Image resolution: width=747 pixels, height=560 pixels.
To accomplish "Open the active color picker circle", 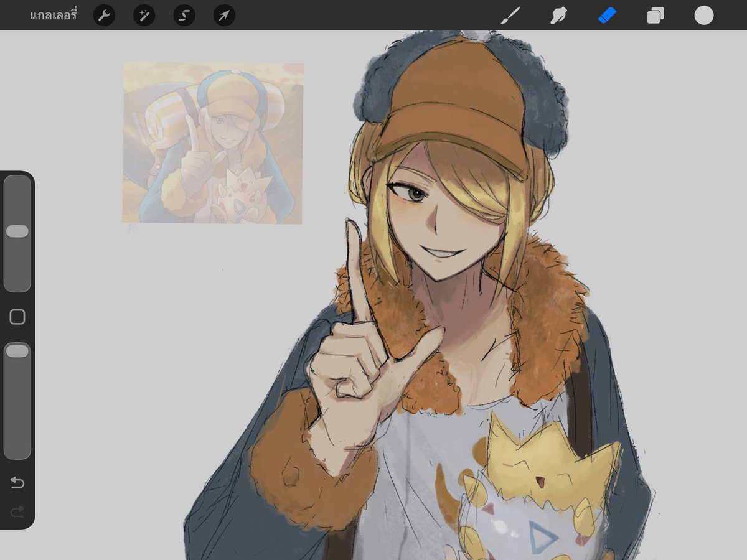I will pos(704,15).
